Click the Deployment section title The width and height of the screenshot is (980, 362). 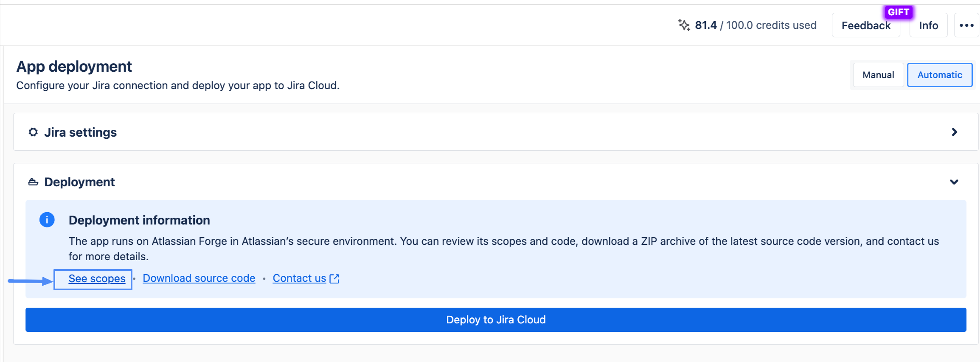[x=79, y=182]
